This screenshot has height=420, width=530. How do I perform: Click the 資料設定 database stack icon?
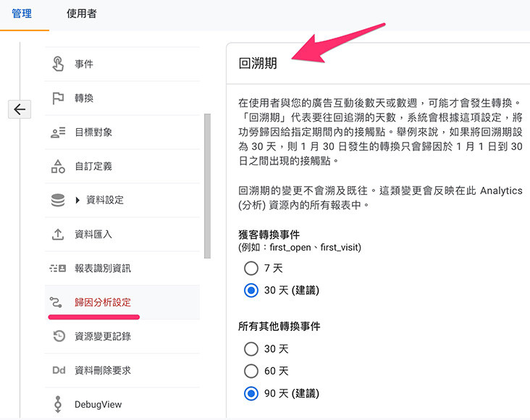click(x=58, y=200)
